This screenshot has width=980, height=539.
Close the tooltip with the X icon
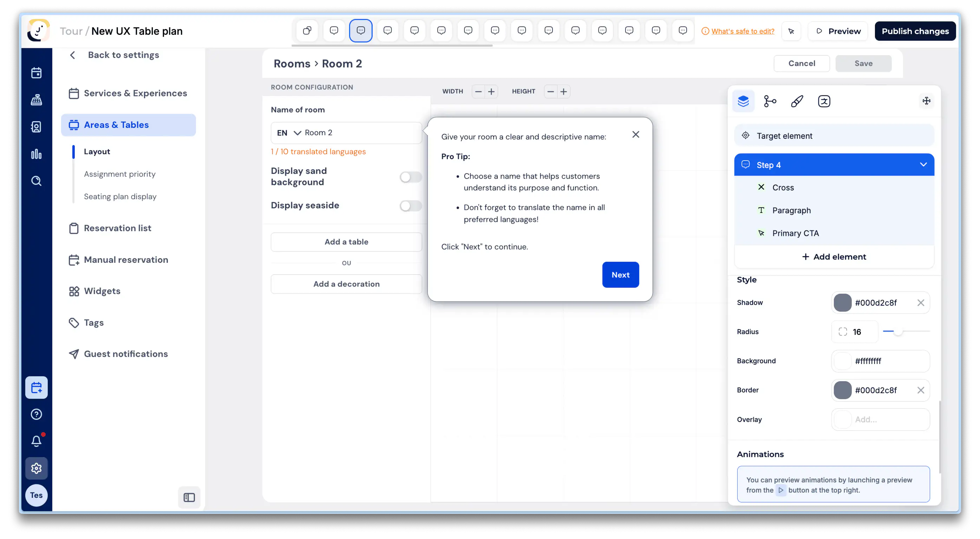636,134
